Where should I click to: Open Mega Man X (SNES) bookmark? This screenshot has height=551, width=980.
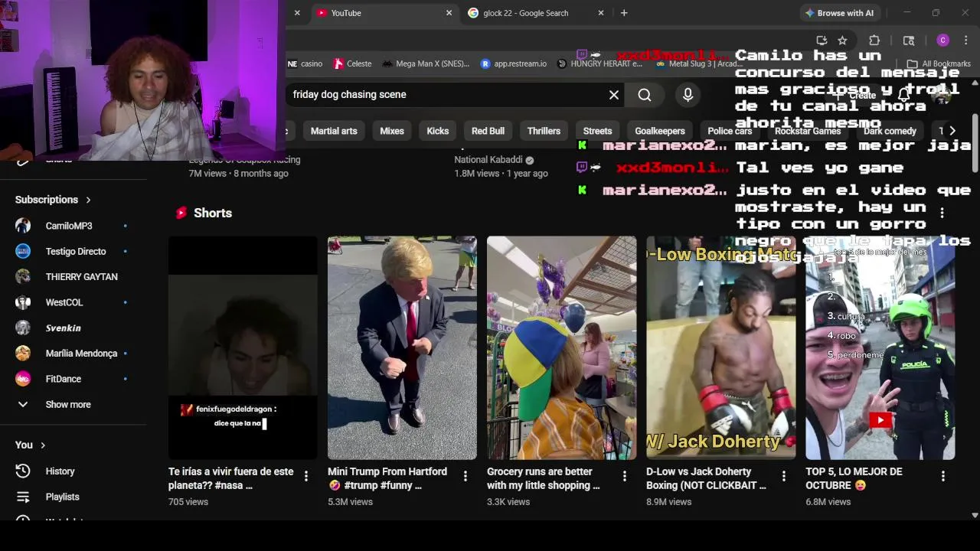(x=426, y=64)
